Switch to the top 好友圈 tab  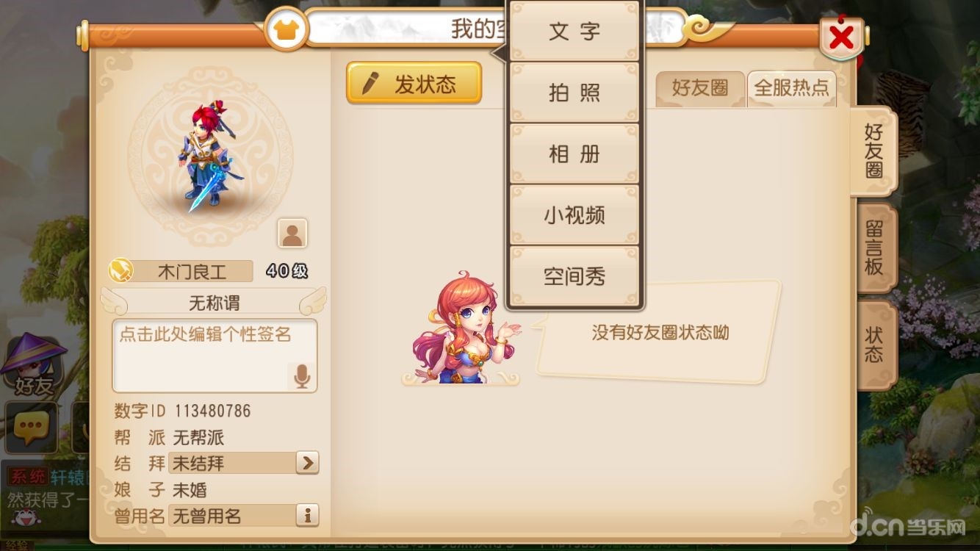[699, 89]
